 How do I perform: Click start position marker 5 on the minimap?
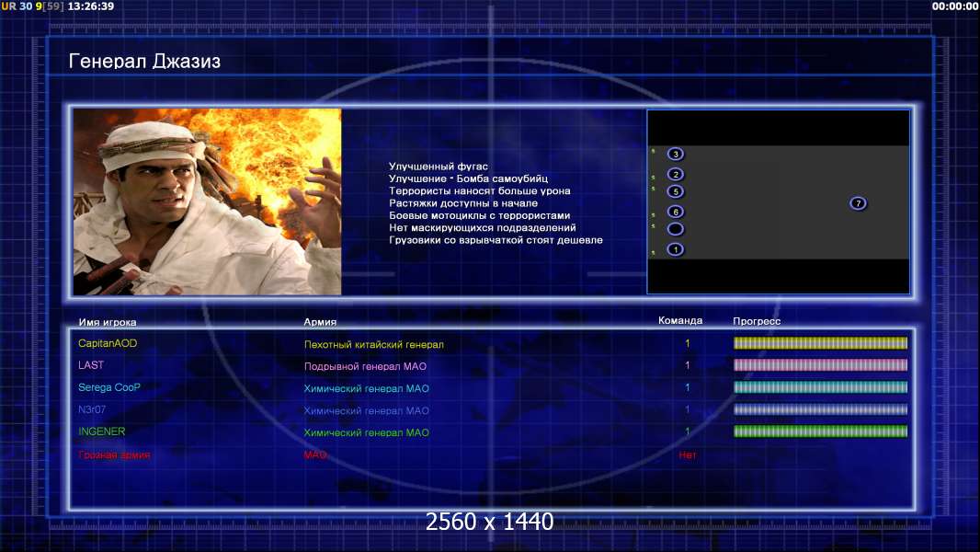tap(675, 191)
